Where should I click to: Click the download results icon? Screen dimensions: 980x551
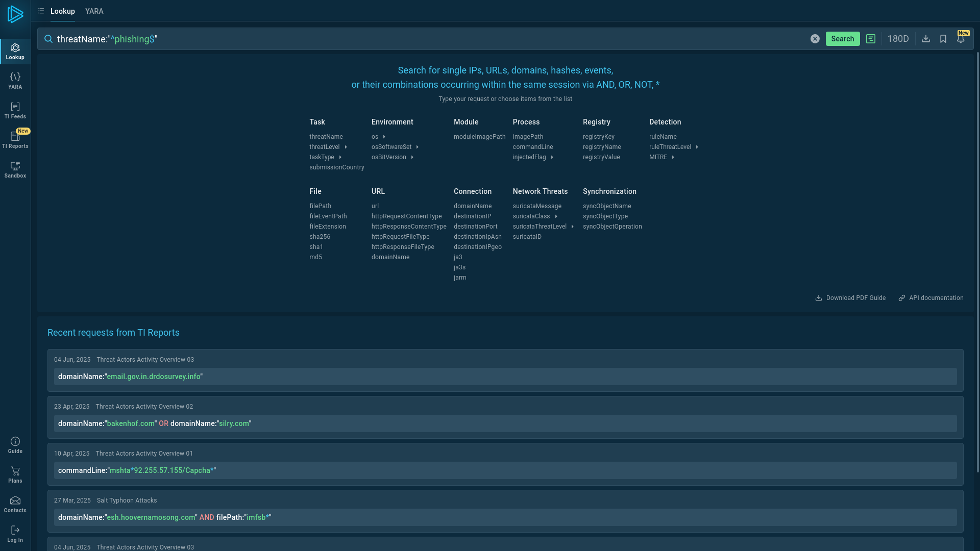[926, 39]
